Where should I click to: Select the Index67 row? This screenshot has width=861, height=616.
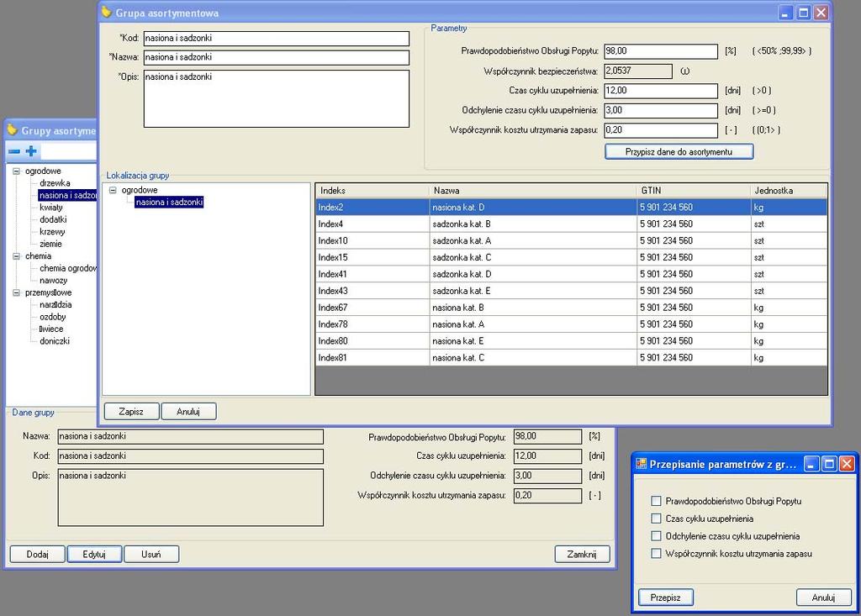571,308
